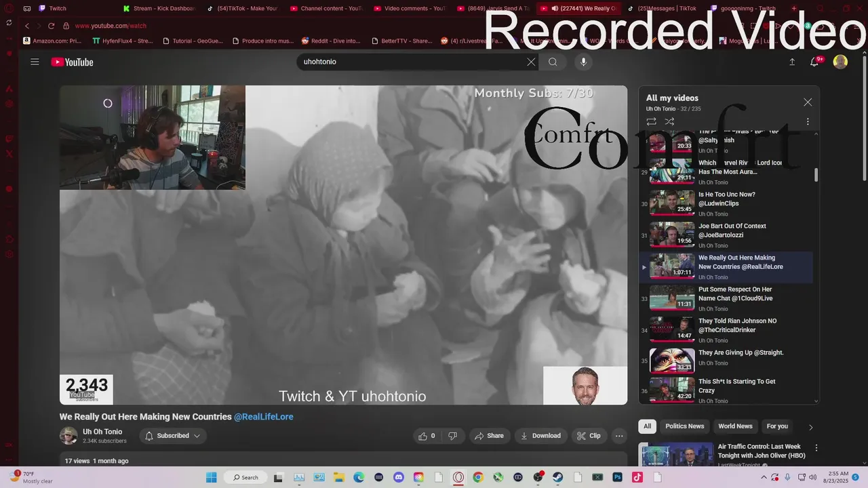Image resolution: width=868 pixels, height=488 pixels.
Task: Open the weather widget showing 70°F
Action: 31,477
